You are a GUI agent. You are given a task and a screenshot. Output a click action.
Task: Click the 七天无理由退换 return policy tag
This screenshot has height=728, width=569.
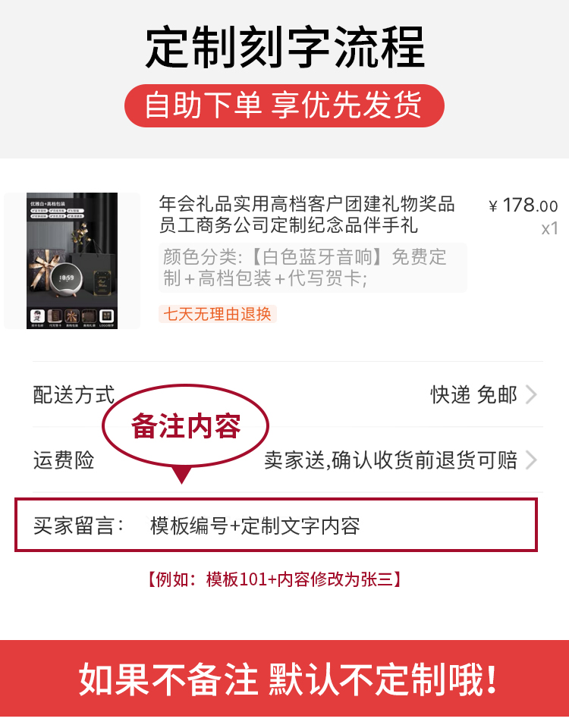[x=218, y=314]
